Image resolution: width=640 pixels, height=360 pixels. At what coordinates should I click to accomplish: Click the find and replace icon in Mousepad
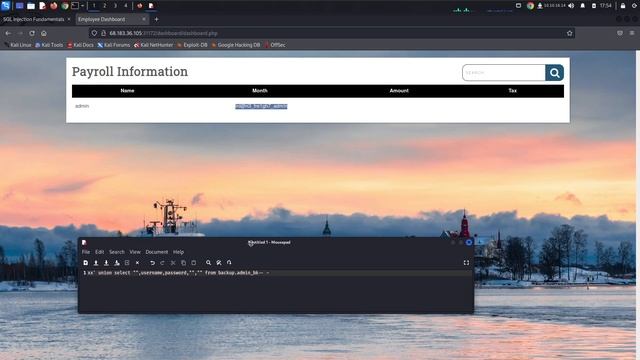(x=219, y=263)
